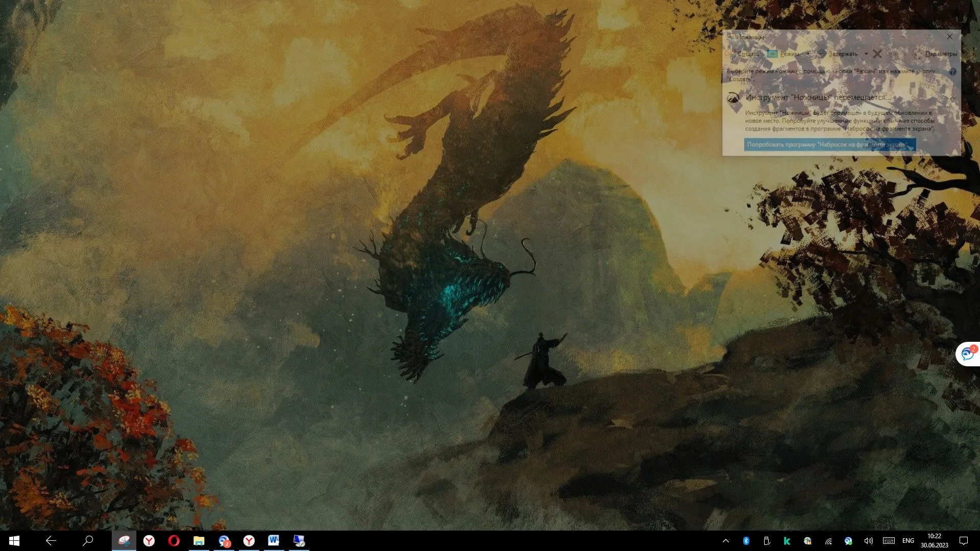Show hidden system tray icons
This screenshot has width=980, height=551.
(x=726, y=541)
